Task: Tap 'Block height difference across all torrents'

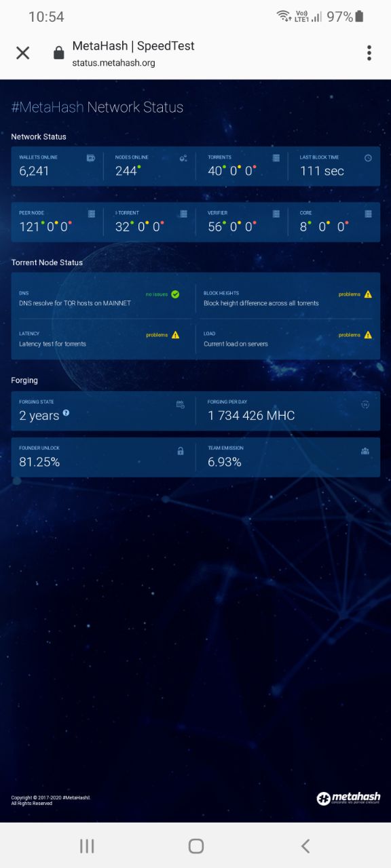Action: pyautogui.click(x=261, y=303)
